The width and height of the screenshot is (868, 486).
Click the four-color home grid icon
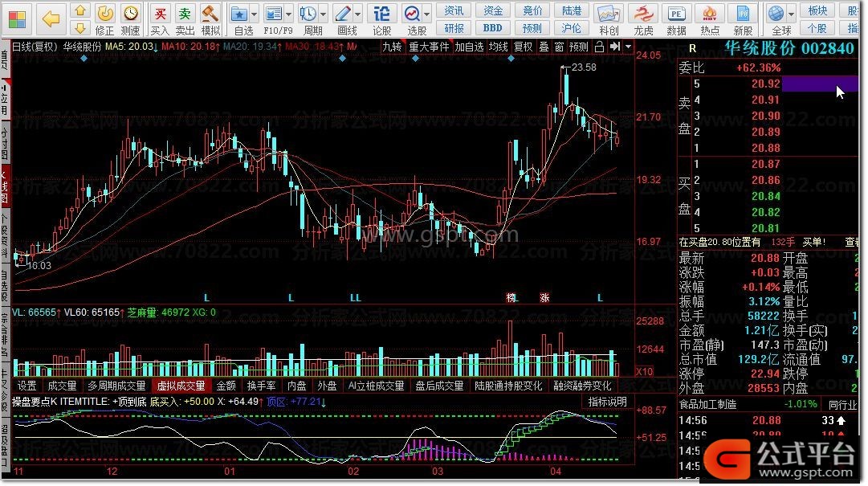[x=17, y=19]
